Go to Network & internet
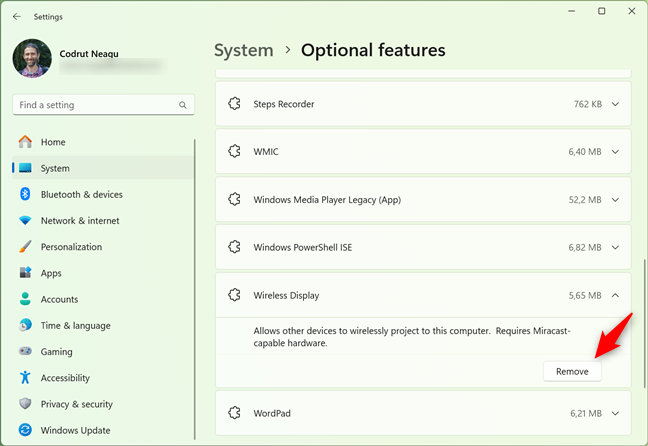Image resolution: width=648 pixels, height=446 pixels. coord(103,221)
